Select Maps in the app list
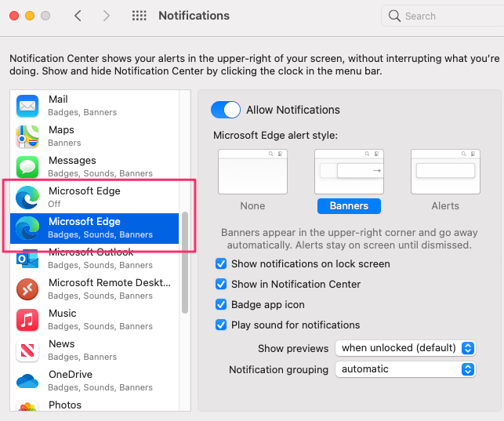This screenshot has width=504, height=421. [x=94, y=136]
